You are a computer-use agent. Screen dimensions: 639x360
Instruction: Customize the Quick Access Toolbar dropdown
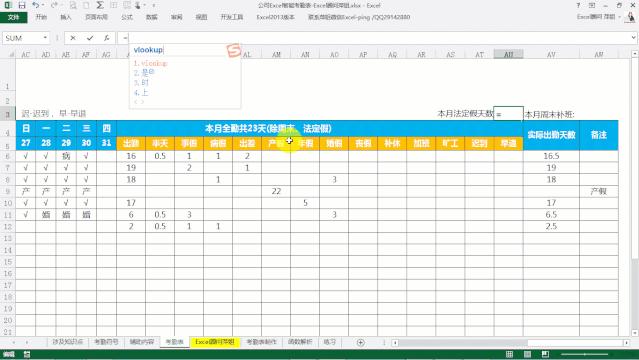(x=154, y=5)
